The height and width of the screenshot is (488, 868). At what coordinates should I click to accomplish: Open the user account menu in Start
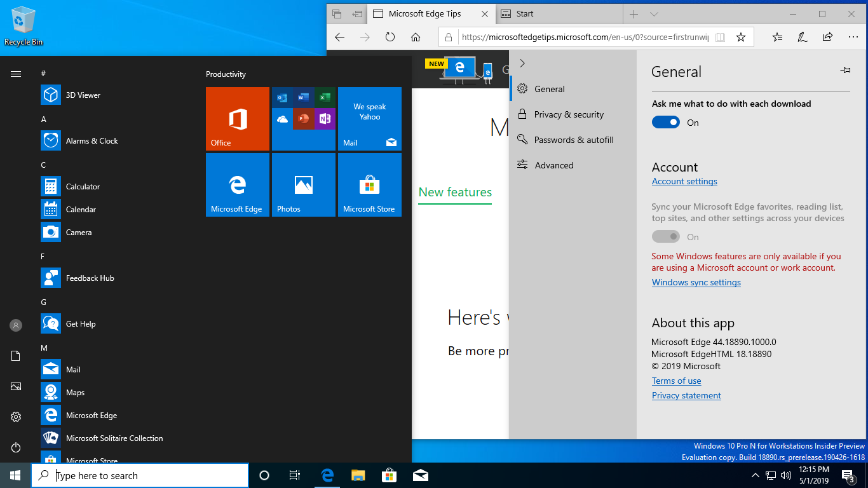click(16, 325)
